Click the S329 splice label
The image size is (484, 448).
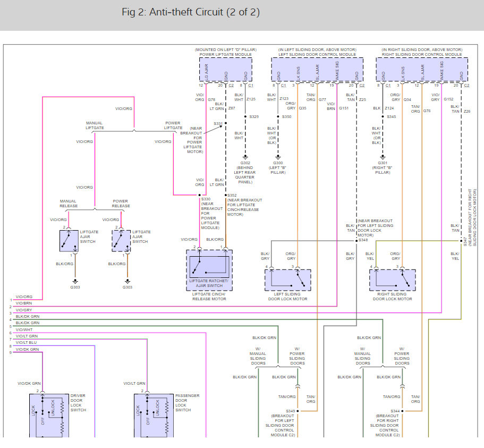[x=254, y=117]
